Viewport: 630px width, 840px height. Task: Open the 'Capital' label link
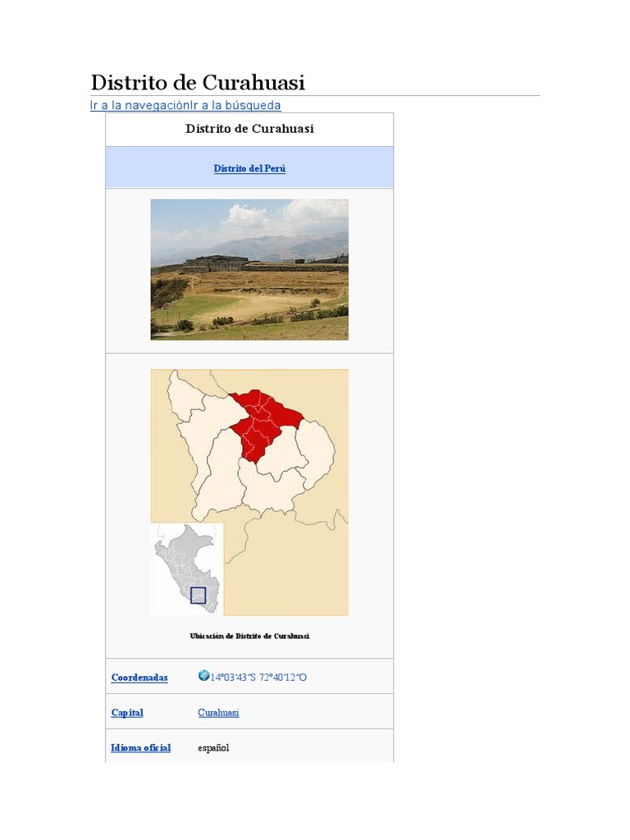pyautogui.click(x=127, y=713)
